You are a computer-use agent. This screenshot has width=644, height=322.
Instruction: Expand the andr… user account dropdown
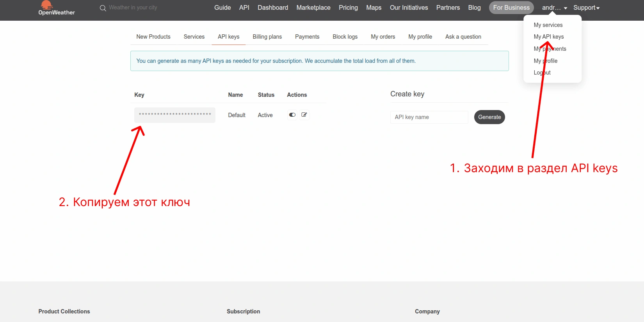coord(554,8)
